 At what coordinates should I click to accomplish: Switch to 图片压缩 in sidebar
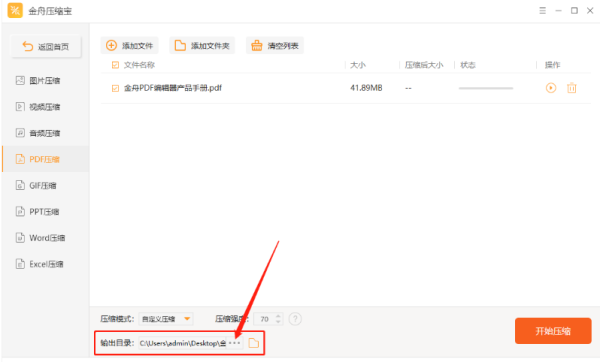[46, 80]
